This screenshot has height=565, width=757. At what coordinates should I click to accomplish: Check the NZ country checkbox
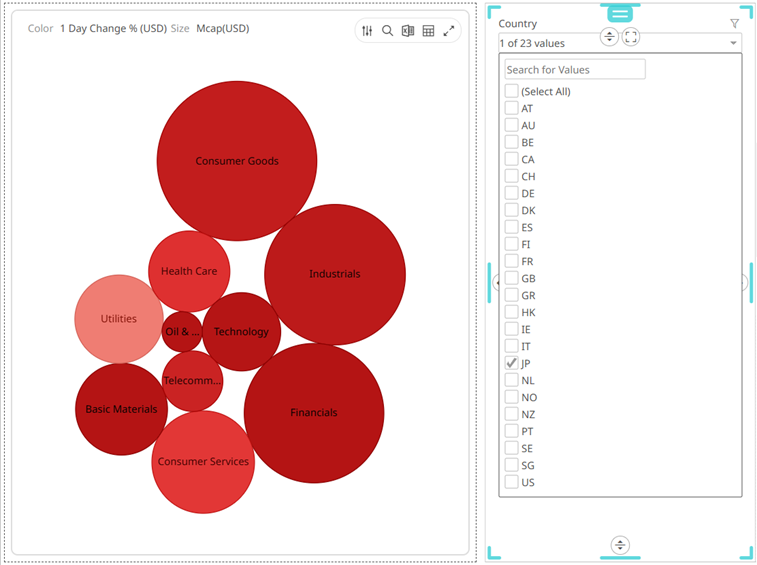point(511,414)
